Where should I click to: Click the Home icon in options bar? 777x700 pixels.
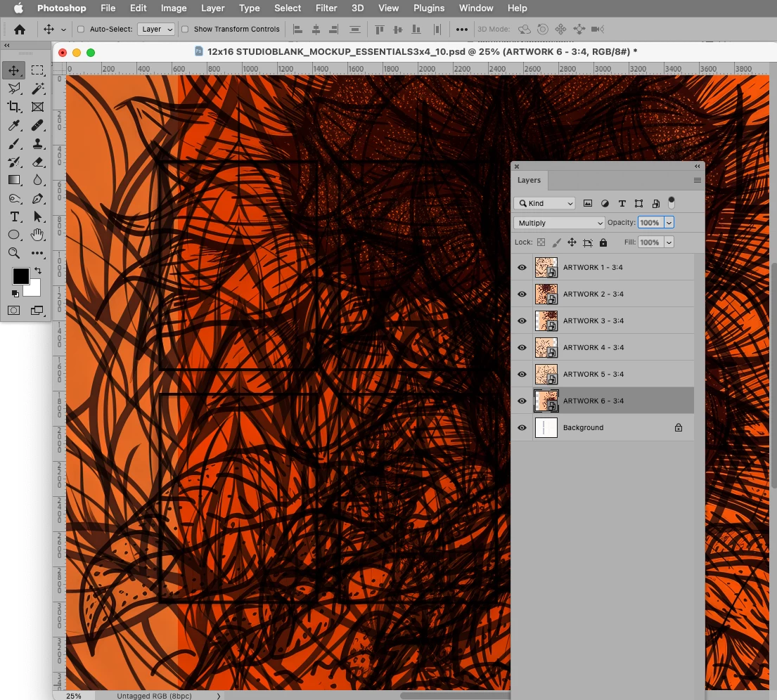coord(20,30)
